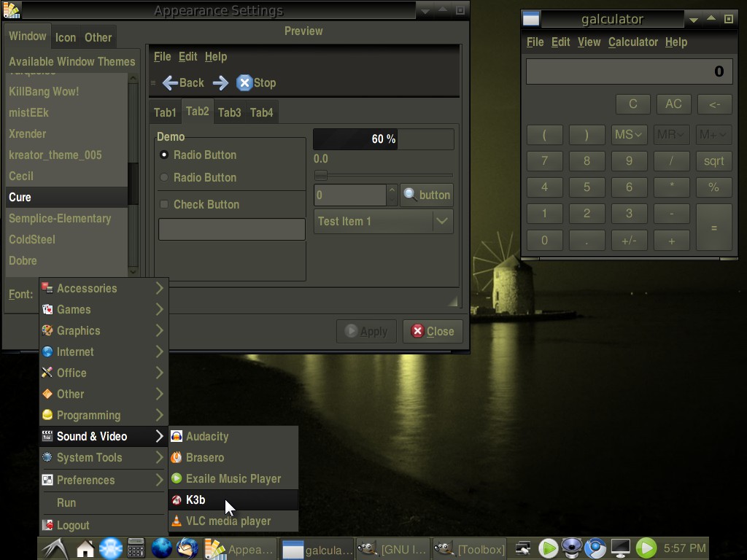This screenshot has height=560, width=747.
Task: Click the monitor display icon in the tray
Action: click(x=620, y=548)
